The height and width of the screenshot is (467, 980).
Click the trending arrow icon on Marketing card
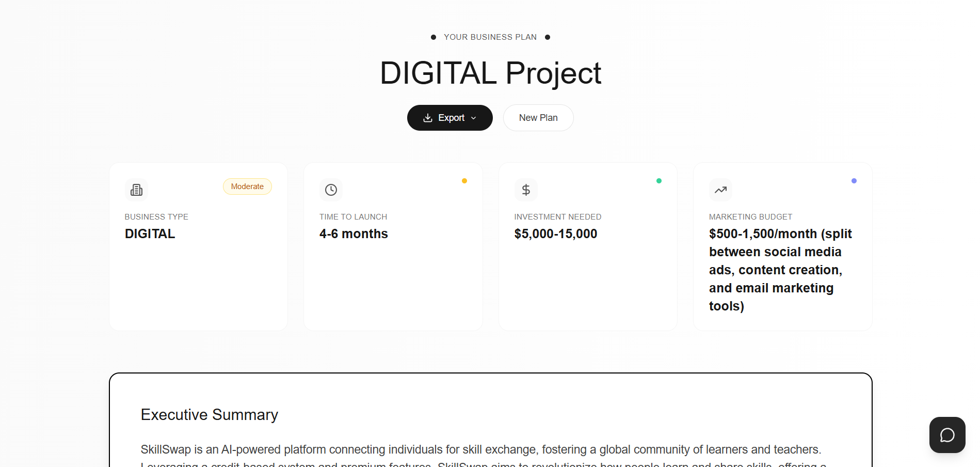pos(720,190)
